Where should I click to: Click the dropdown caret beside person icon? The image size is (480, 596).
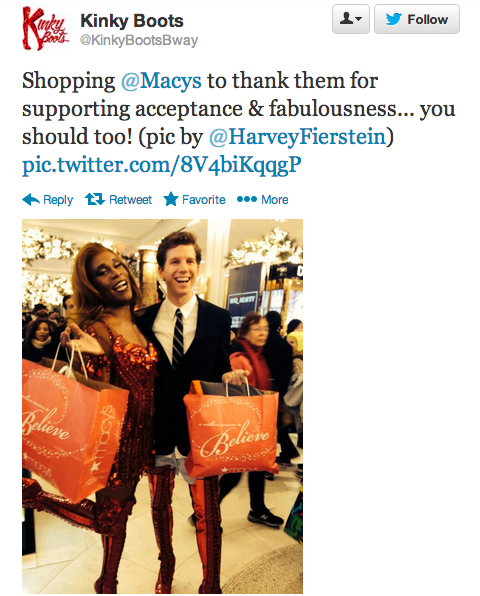pyautogui.click(x=359, y=19)
